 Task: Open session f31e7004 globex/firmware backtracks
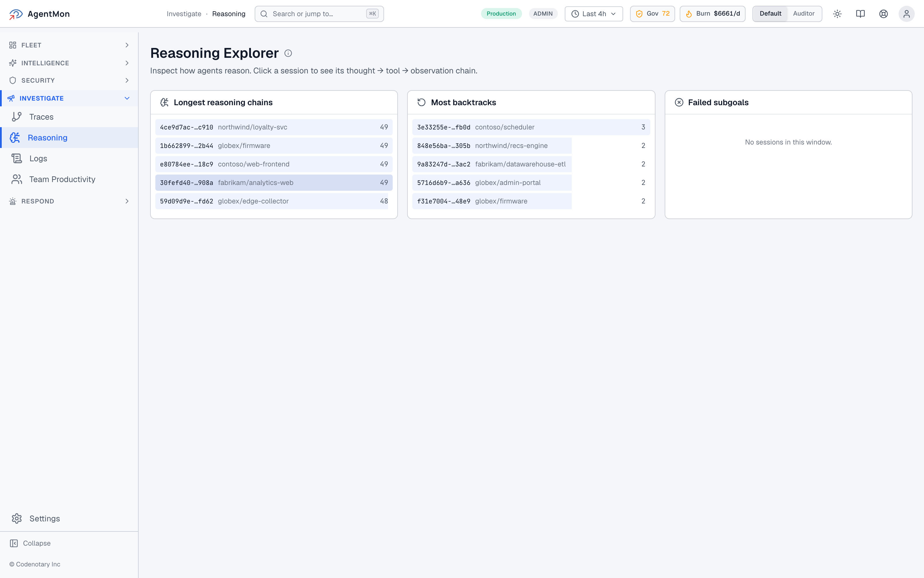tap(531, 201)
